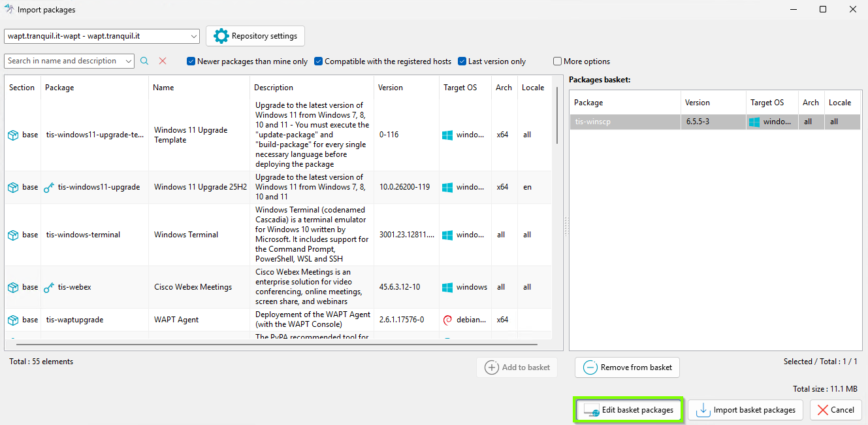Click the Windows 11 Upgrade 25H2 name cell
The height and width of the screenshot is (425, 868).
point(201,187)
